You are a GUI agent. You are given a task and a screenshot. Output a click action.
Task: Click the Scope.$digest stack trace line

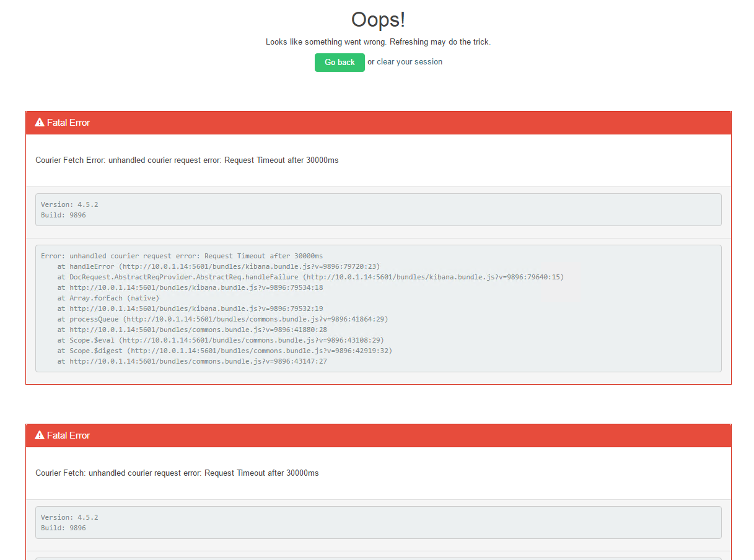click(x=225, y=351)
